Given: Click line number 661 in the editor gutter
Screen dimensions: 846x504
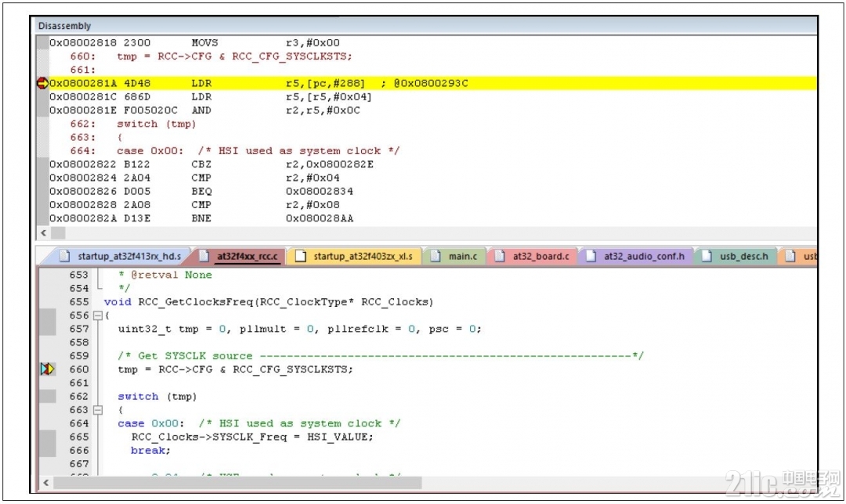Looking at the screenshot, I should pos(79,383).
